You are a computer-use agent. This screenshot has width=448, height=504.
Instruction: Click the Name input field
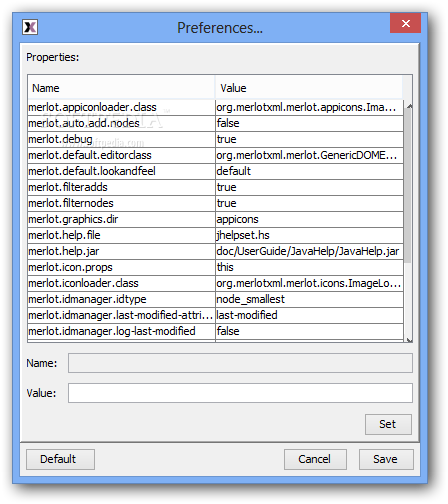coord(240,363)
